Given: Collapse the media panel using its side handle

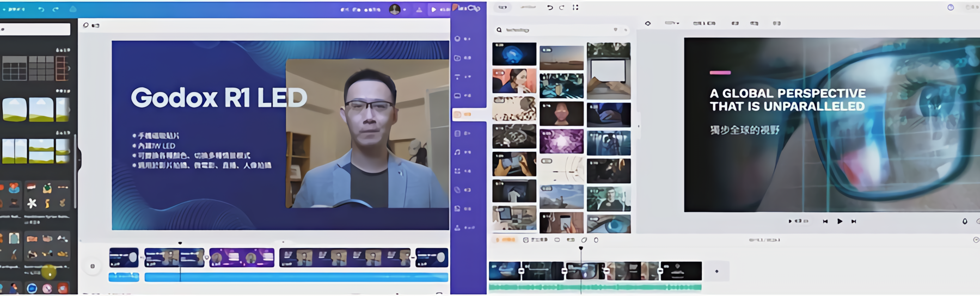Looking at the screenshot, I should [x=639, y=126].
